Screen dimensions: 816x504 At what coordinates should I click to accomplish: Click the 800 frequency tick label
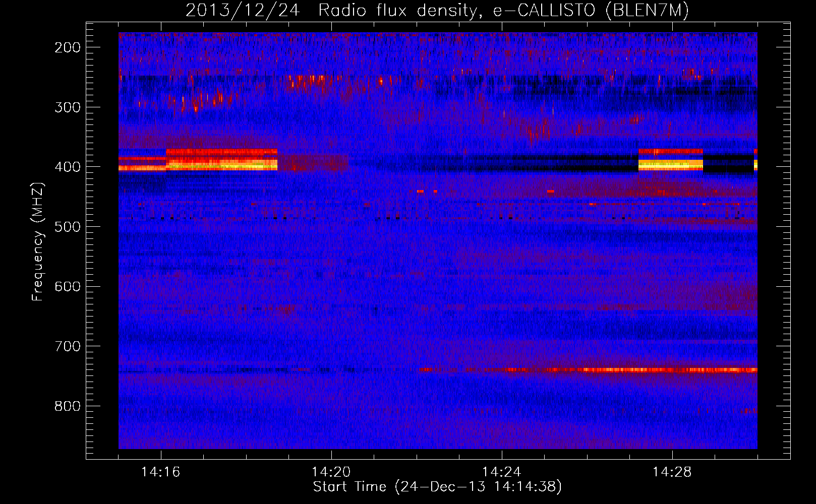[x=68, y=406]
